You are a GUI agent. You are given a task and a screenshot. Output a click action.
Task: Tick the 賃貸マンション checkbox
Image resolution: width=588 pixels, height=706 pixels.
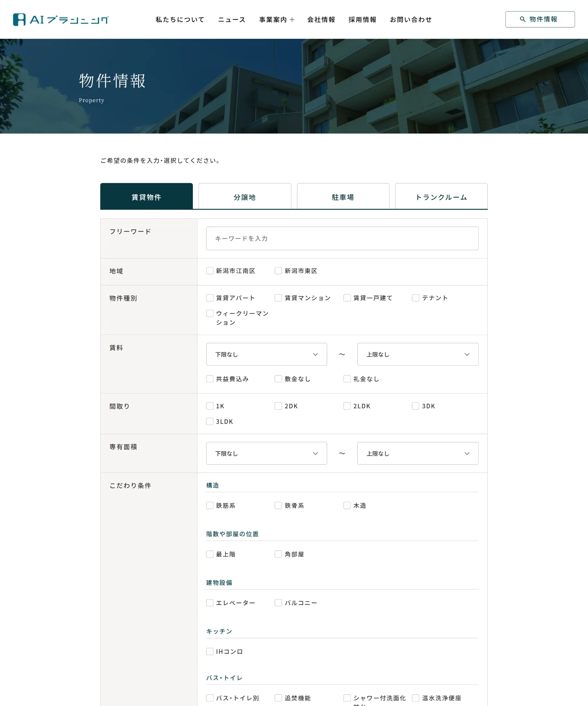pyautogui.click(x=278, y=298)
